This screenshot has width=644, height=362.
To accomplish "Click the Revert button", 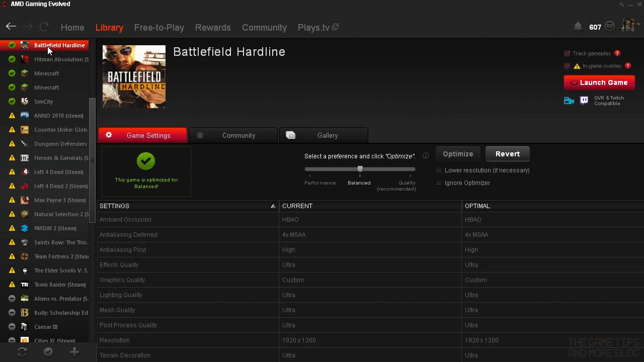I will point(507,154).
